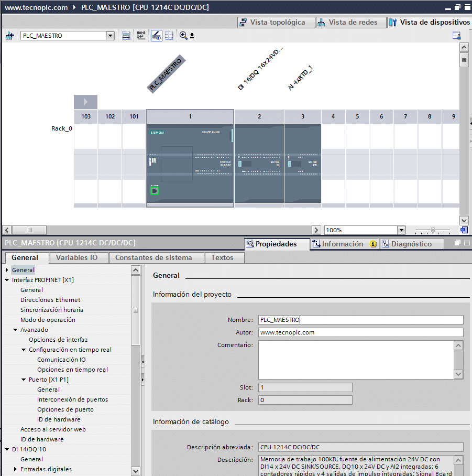Click into the Autor text field
The image size is (472, 476).
[360, 332]
